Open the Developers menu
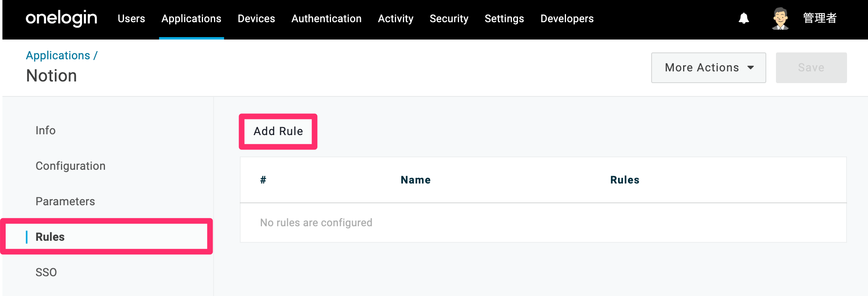Image resolution: width=868 pixels, height=296 pixels. pos(567,19)
